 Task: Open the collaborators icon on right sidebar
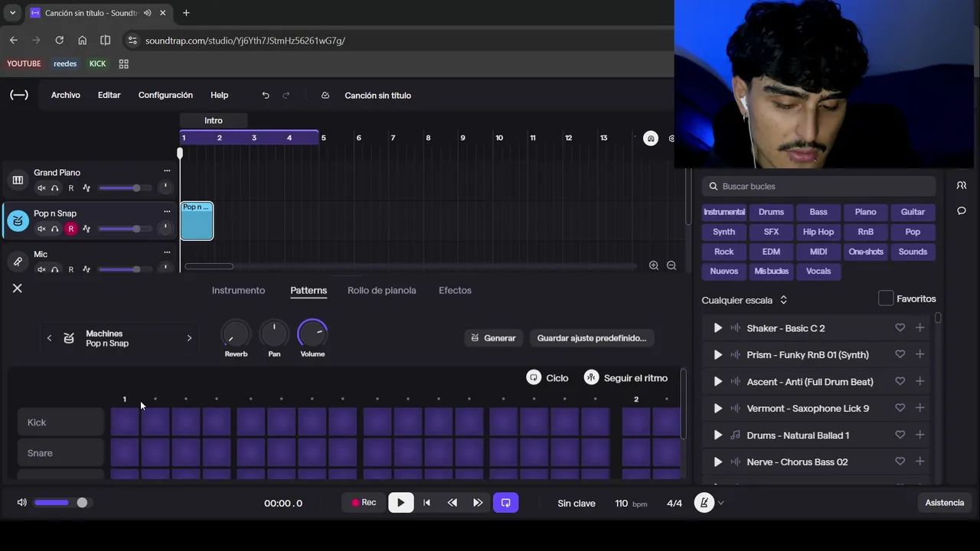pyautogui.click(x=962, y=186)
